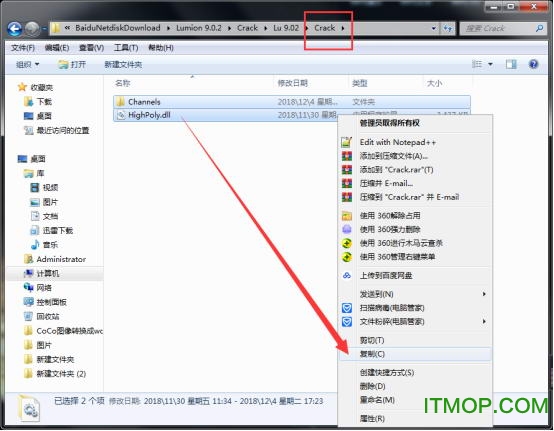The image size is (554, 431).
Task: Sort by 修改日期 column header
Action: point(293,83)
